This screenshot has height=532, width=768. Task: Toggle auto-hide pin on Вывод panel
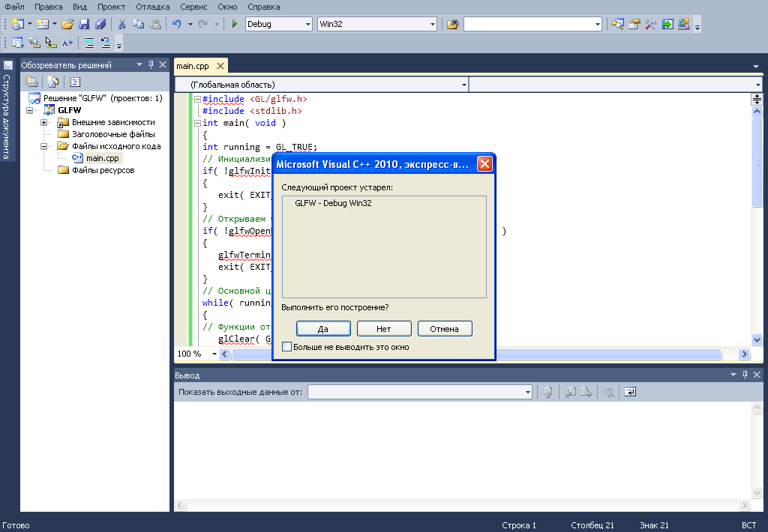click(744, 375)
